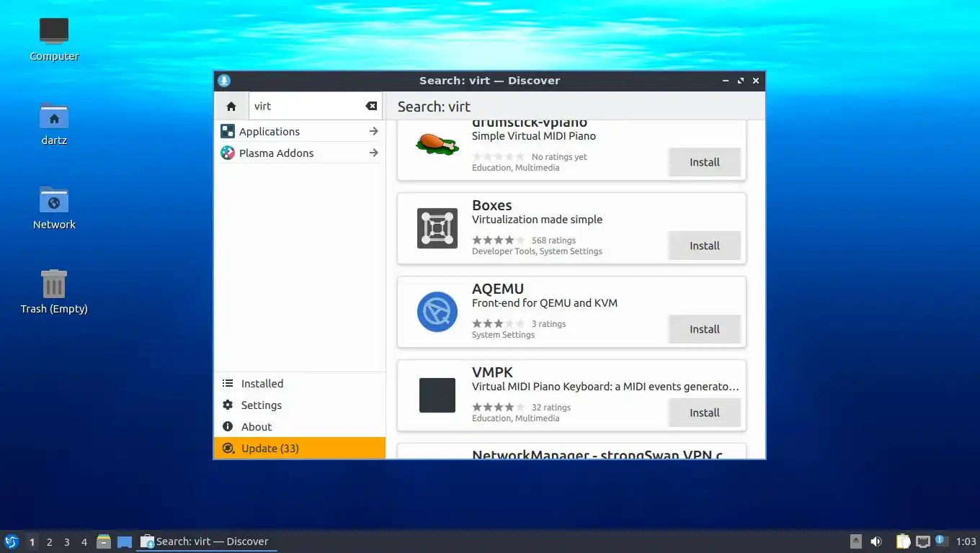Install the VMPK application
Image resolution: width=980 pixels, height=553 pixels.
click(705, 413)
